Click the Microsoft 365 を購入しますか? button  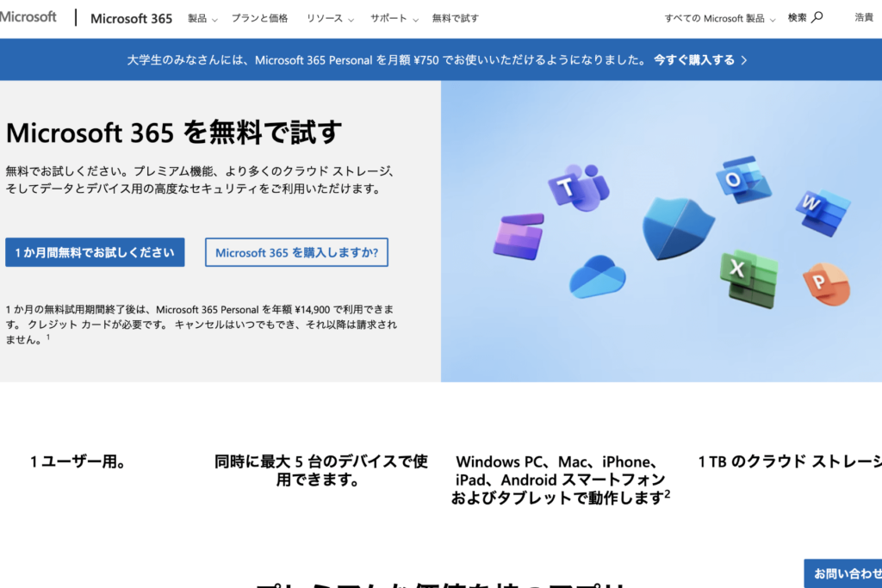(x=296, y=252)
